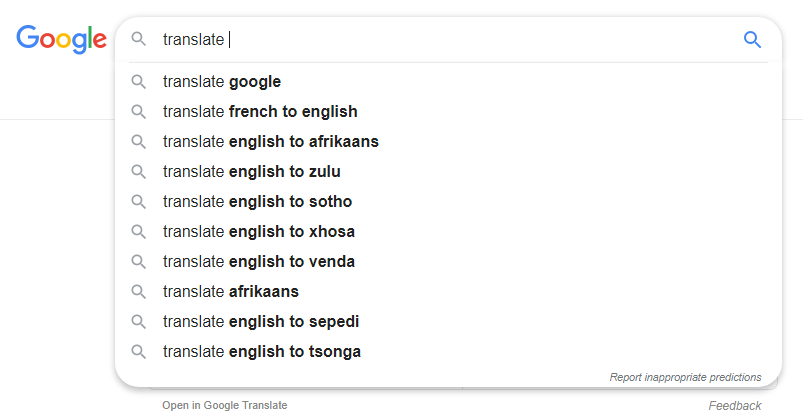Click magnifier icon next to 'french to english'
Viewport: 803px width, 416px height.
click(139, 112)
